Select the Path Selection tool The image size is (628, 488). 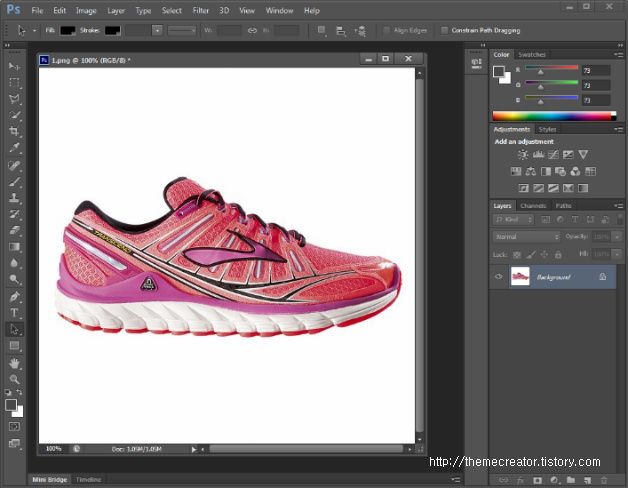pyautogui.click(x=14, y=329)
